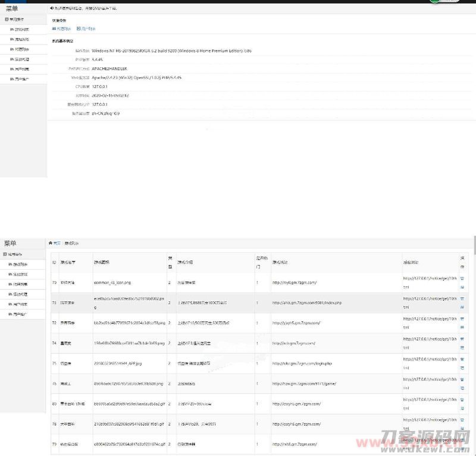Click the speaker announcement icon in top notice bar
Screen dimensions: 476x456
pyautogui.click(x=52, y=9)
